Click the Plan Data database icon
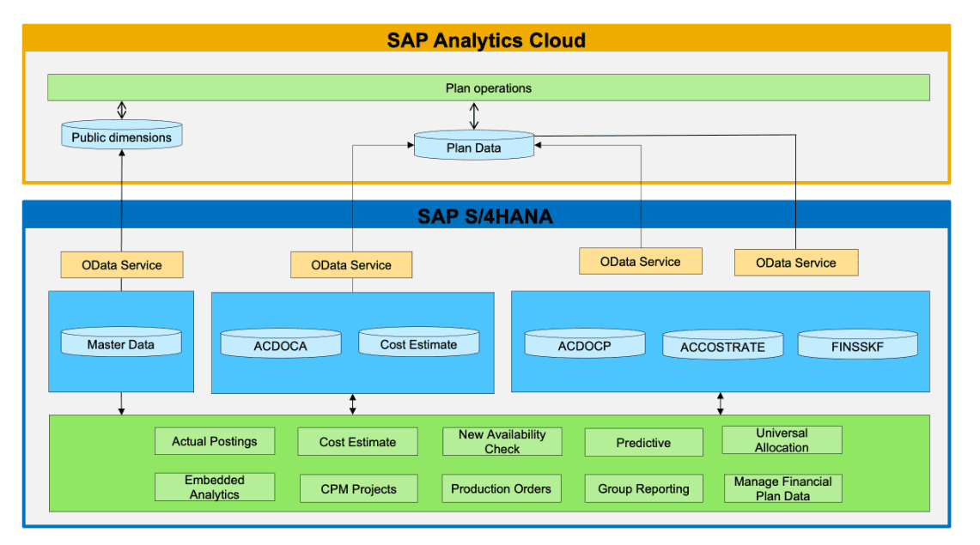 click(473, 145)
